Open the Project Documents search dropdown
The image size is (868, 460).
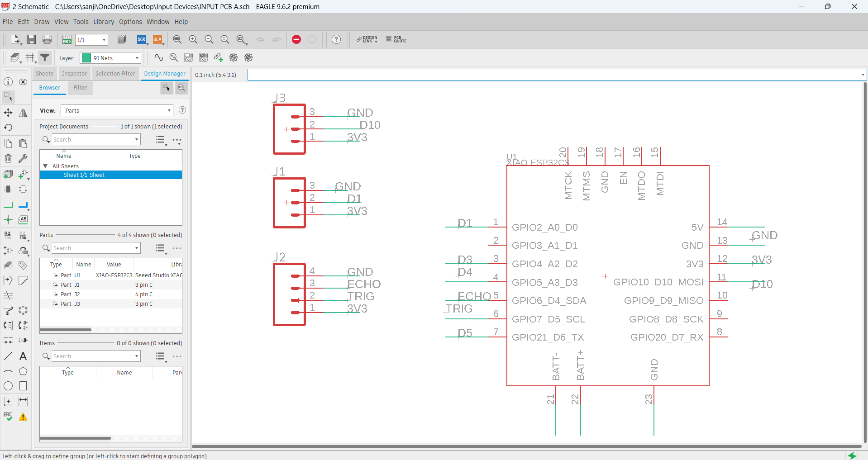pos(137,140)
